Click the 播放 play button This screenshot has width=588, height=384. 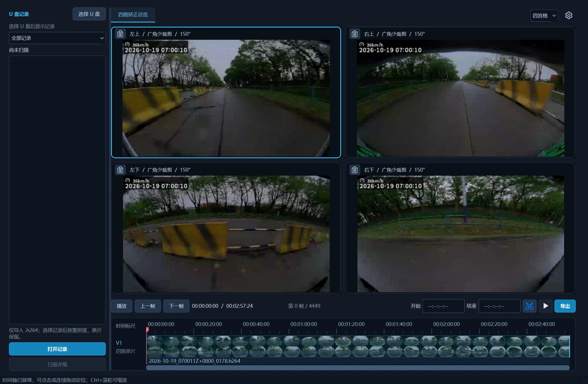pos(122,306)
